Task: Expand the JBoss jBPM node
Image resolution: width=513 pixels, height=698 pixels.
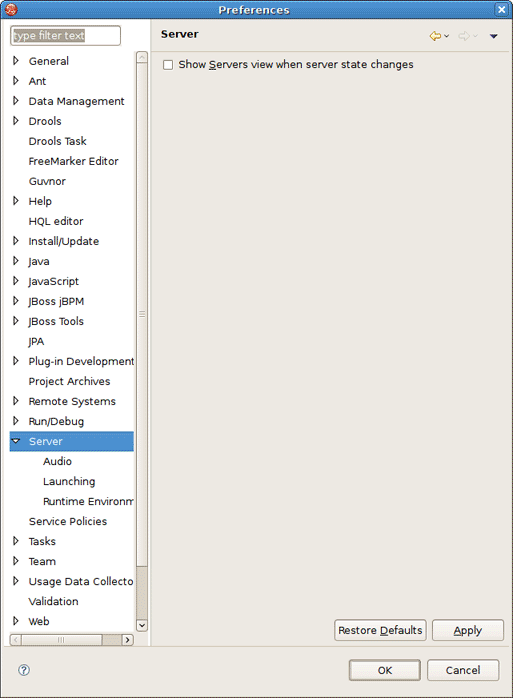Action: (16, 301)
